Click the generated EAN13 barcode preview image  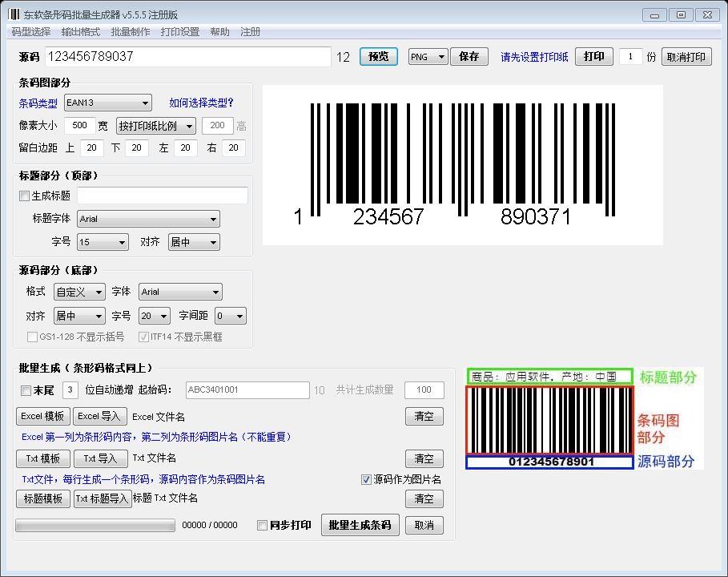[x=462, y=165]
